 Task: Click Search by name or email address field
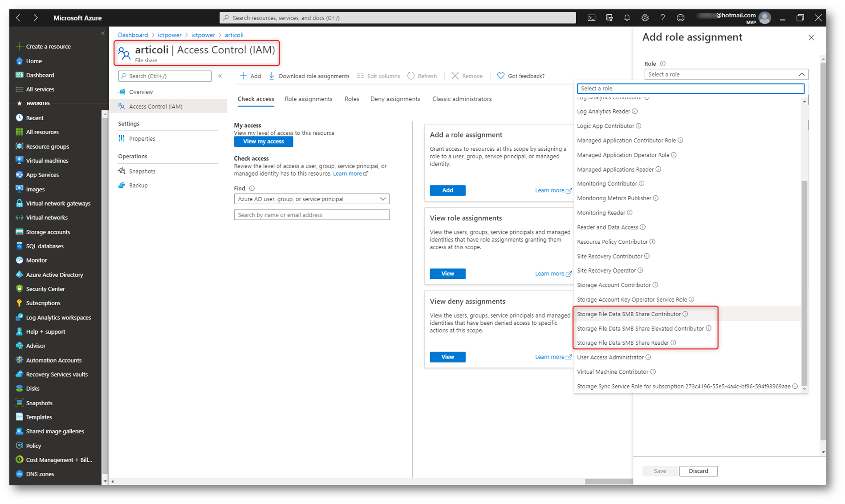312,215
